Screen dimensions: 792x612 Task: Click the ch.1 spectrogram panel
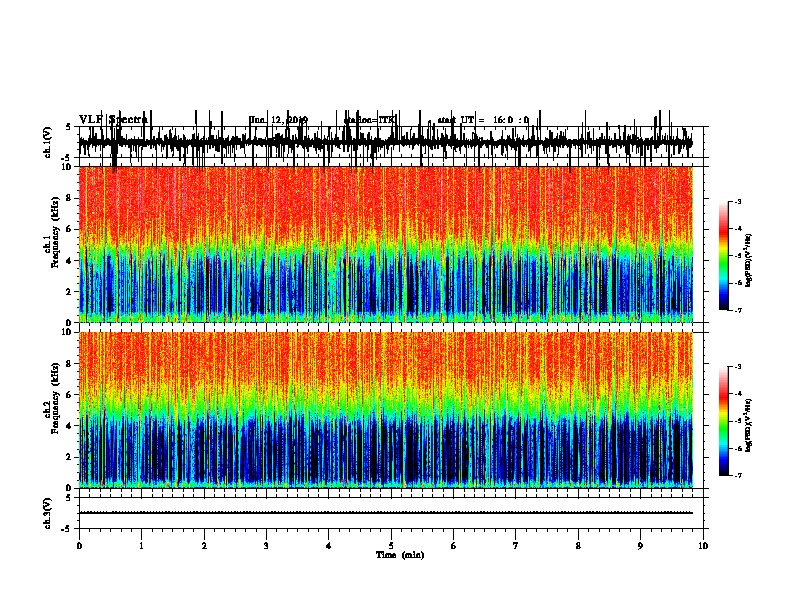click(x=386, y=244)
